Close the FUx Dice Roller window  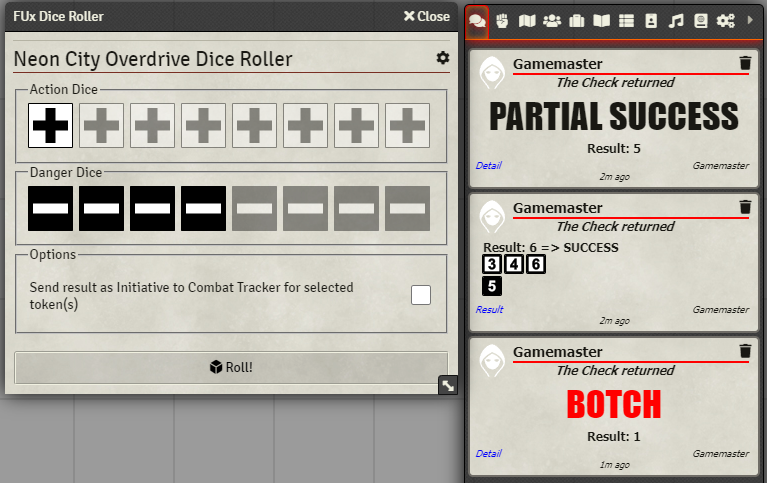(427, 16)
